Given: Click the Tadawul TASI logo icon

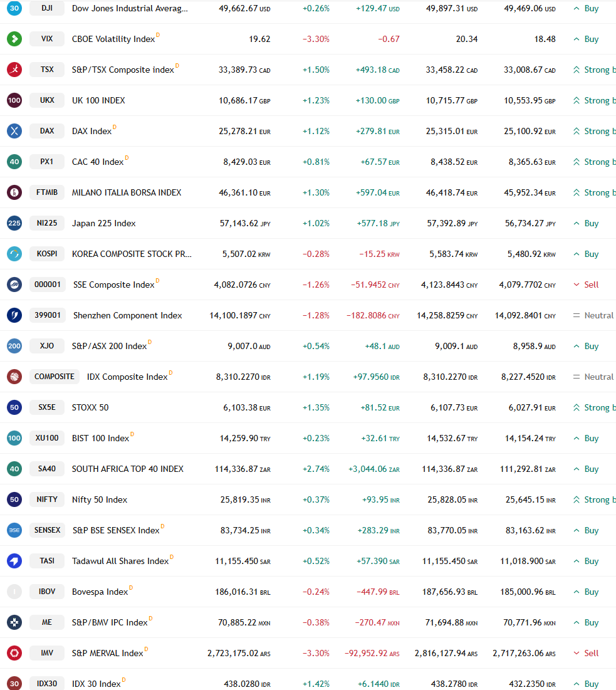Looking at the screenshot, I should click(14, 561).
